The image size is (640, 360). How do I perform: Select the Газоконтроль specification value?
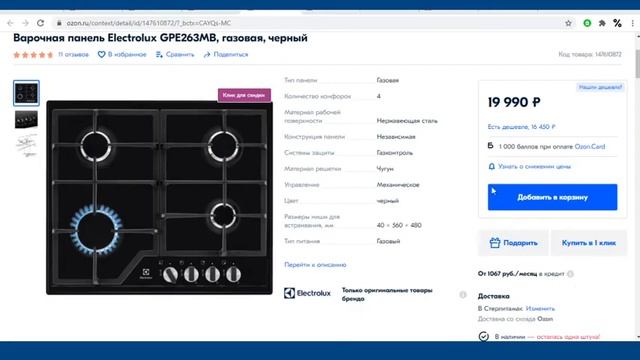[x=395, y=153]
